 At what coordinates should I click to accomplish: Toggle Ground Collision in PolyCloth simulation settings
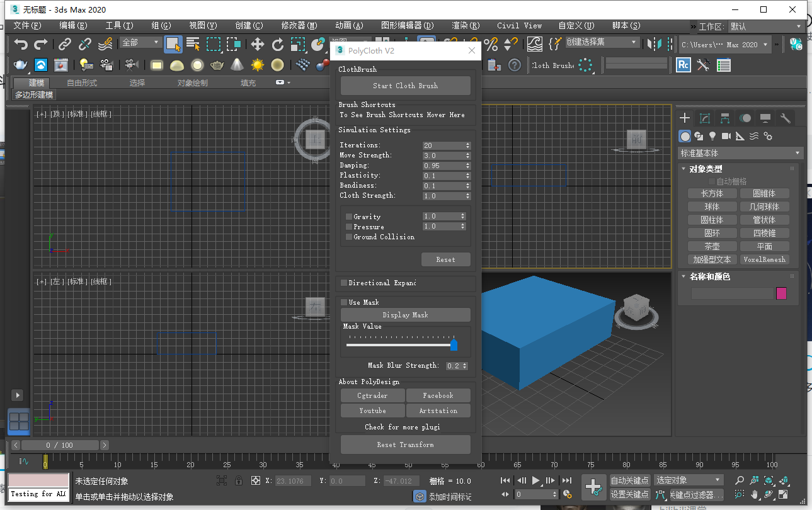(x=350, y=237)
